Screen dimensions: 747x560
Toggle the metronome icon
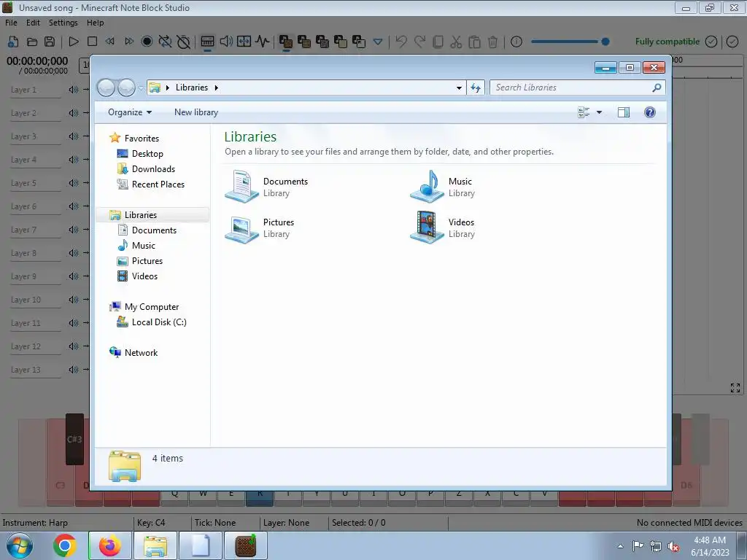[x=183, y=42]
